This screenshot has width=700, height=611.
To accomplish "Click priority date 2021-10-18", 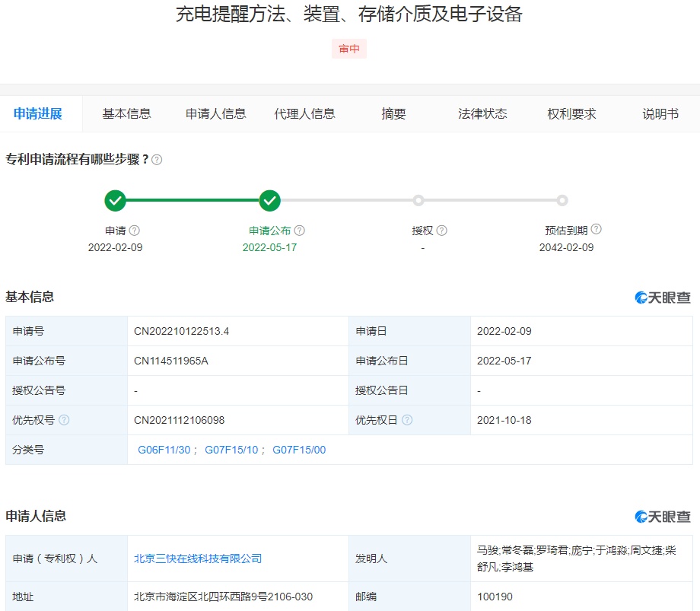I will click(x=504, y=420).
